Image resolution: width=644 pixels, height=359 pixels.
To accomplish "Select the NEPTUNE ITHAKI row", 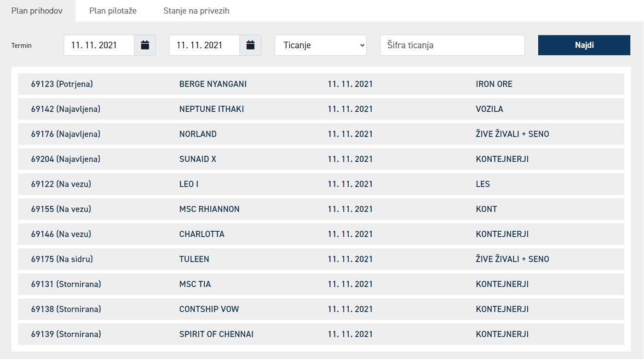I will 321,109.
